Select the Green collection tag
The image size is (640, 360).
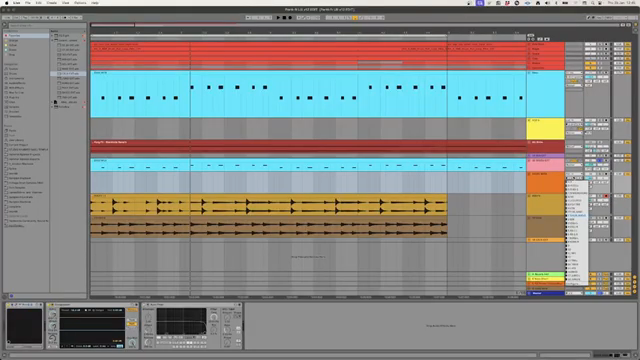coord(13,50)
